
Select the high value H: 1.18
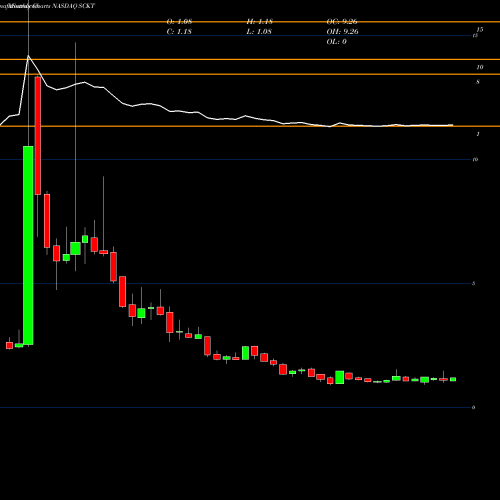point(260,22)
